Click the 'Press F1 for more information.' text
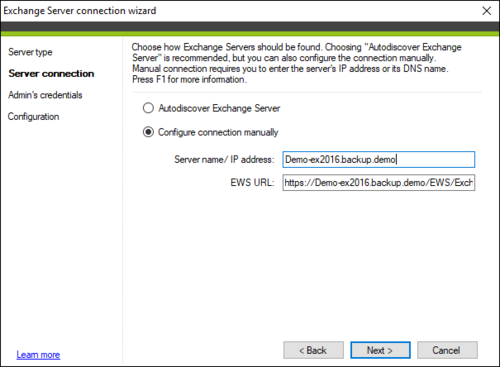Viewport: 500px width, 367px height. (189, 80)
